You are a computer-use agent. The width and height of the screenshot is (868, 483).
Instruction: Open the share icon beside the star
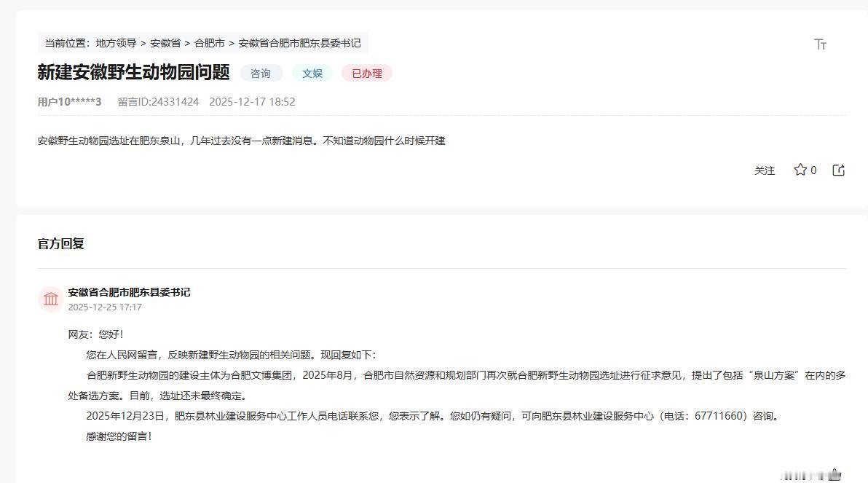838,169
